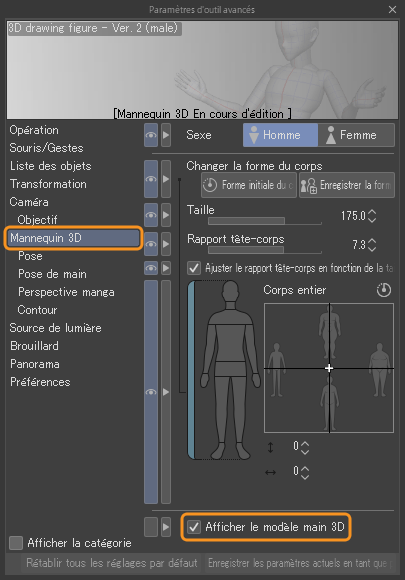Click the obese body silhouette in grid
This screenshot has width=405, height=580.
(380, 369)
